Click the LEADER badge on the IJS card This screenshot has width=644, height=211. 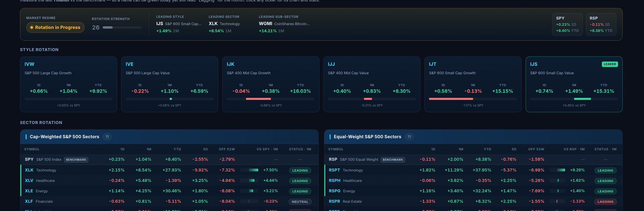coord(610,64)
